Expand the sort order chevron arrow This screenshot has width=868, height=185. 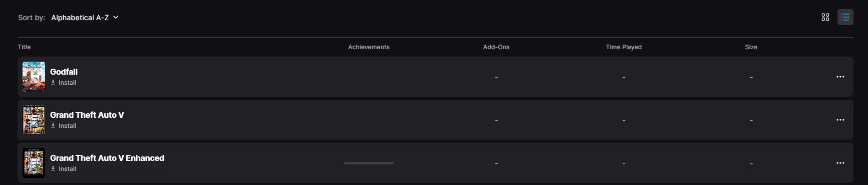click(116, 17)
